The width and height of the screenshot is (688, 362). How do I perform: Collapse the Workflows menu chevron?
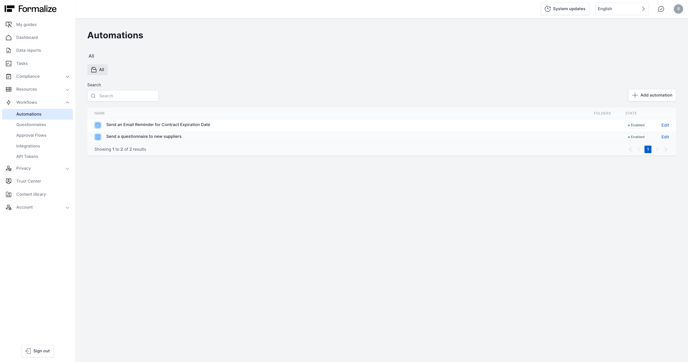[67, 103]
